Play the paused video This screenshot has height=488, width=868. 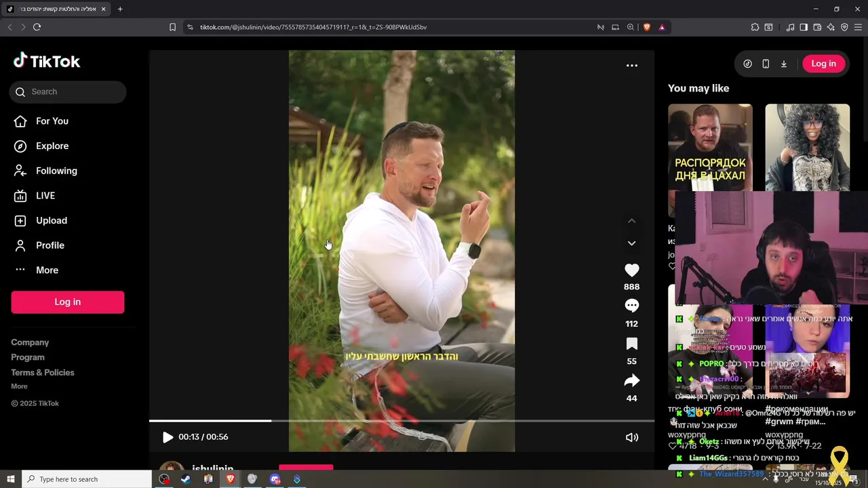[x=167, y=438]
